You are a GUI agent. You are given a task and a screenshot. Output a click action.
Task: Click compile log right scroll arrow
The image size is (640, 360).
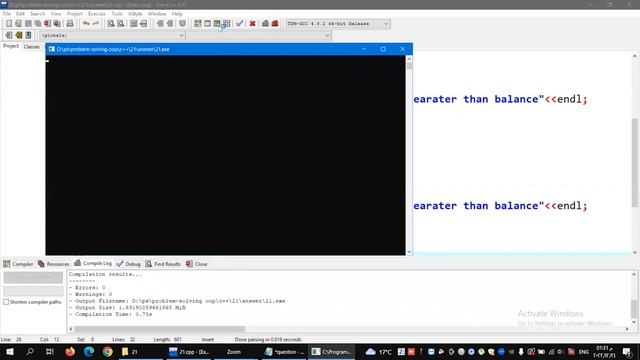(627, 329)
